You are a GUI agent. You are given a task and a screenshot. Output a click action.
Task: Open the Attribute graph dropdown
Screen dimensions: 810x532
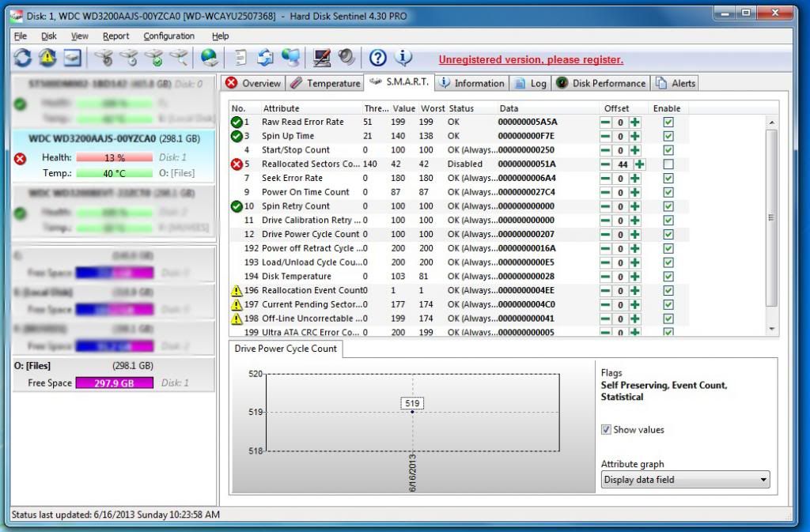coord(684,480)
